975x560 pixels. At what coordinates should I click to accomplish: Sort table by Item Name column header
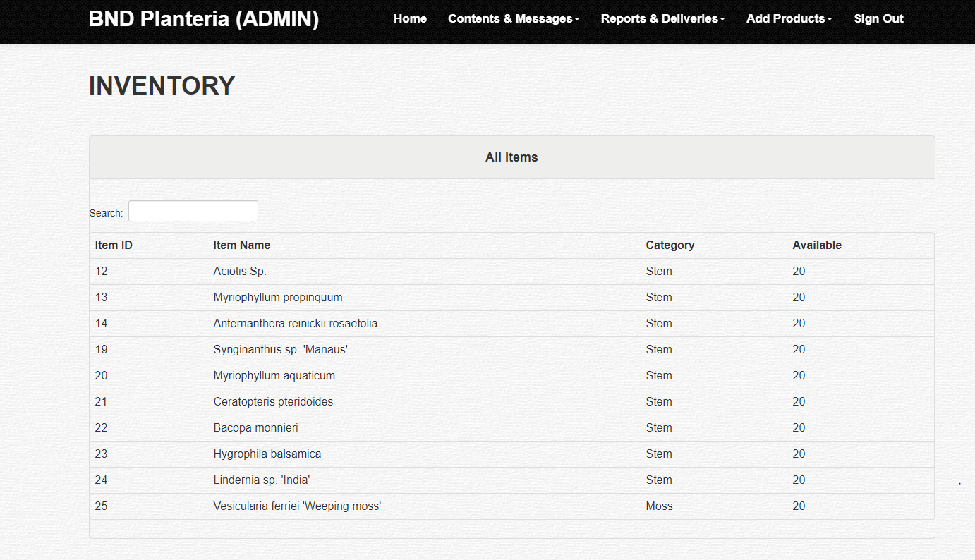click(242, 245)
